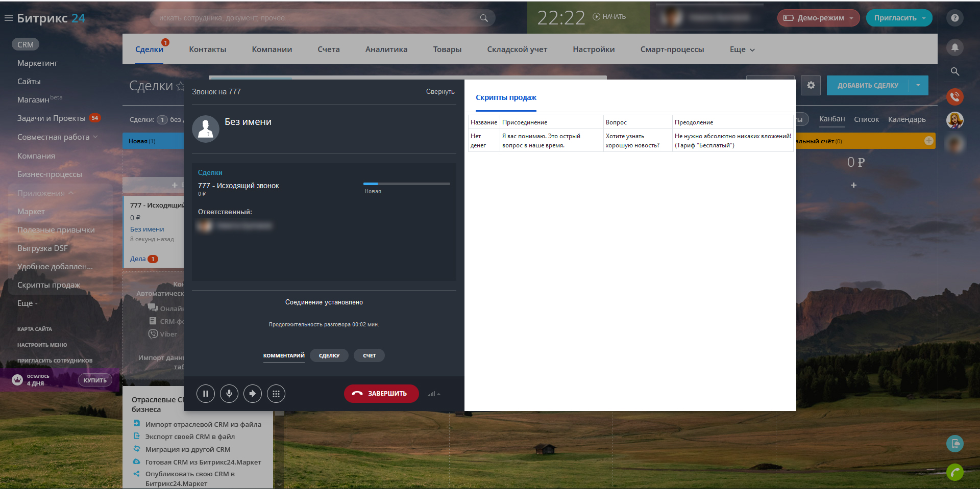Image resolution: width=980 pixels, height=489 pixels.
Task: Open Задачи и Проекты in the left menu
Action: click(x=52, y=118)
